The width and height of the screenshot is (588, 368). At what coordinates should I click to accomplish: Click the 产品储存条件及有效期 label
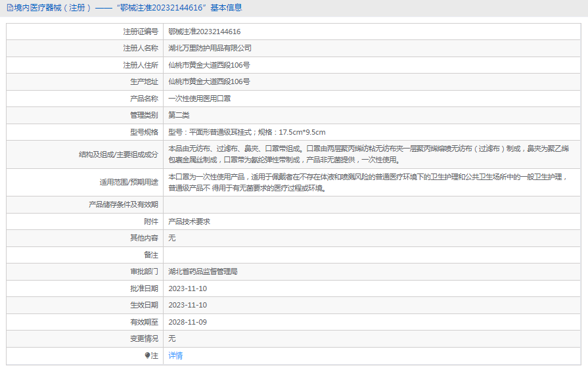(x=124, y=205)
